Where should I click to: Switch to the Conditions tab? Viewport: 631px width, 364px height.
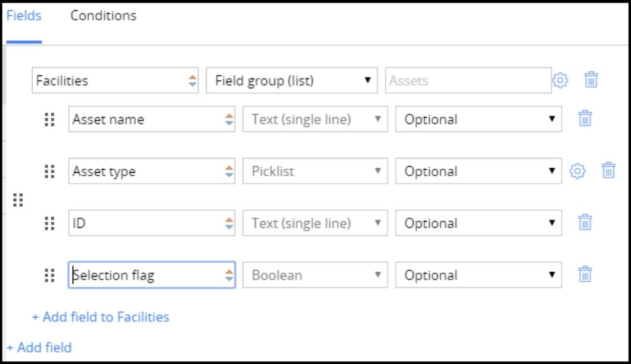[103, 16]
